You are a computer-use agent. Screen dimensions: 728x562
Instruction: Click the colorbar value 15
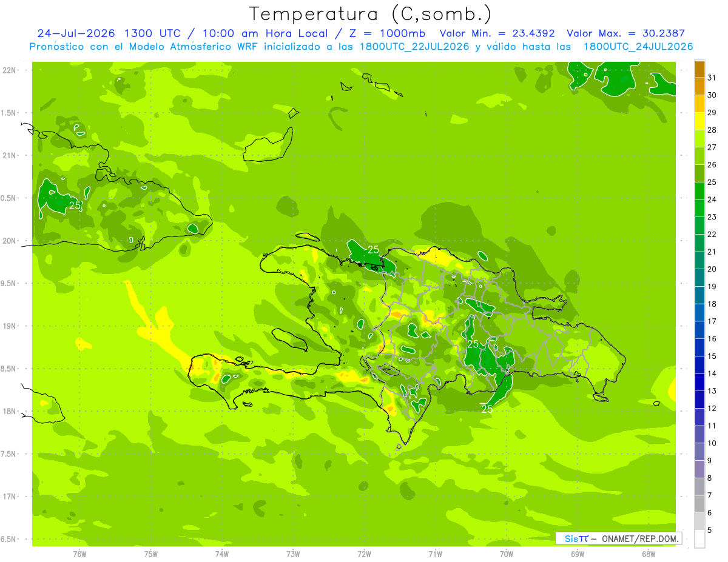pyautogui.click(x=712, y=356)
